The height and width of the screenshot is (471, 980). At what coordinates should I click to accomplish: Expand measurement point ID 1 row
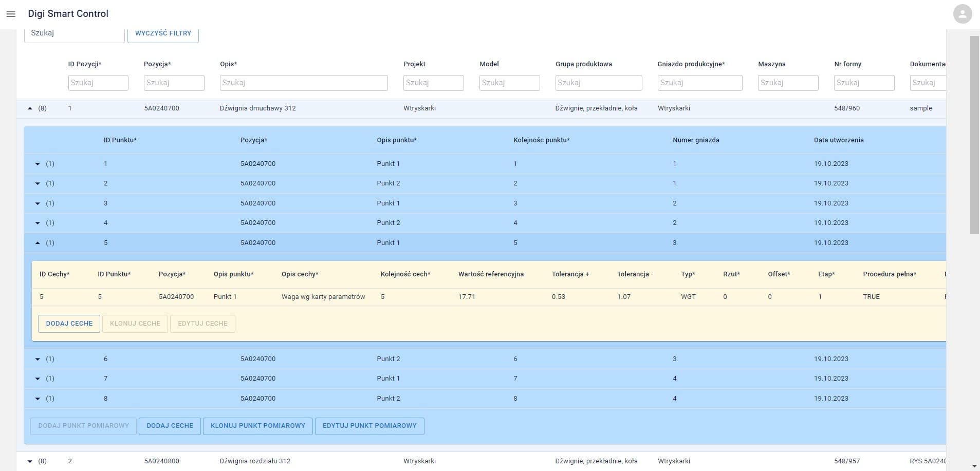click(38, 164)
